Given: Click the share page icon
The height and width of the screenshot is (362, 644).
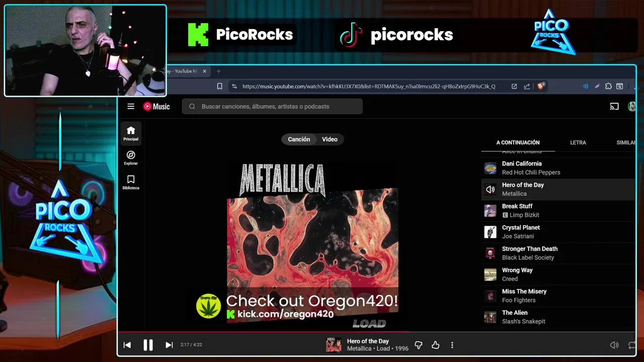Looking at the screenshot, I should 527,86.
